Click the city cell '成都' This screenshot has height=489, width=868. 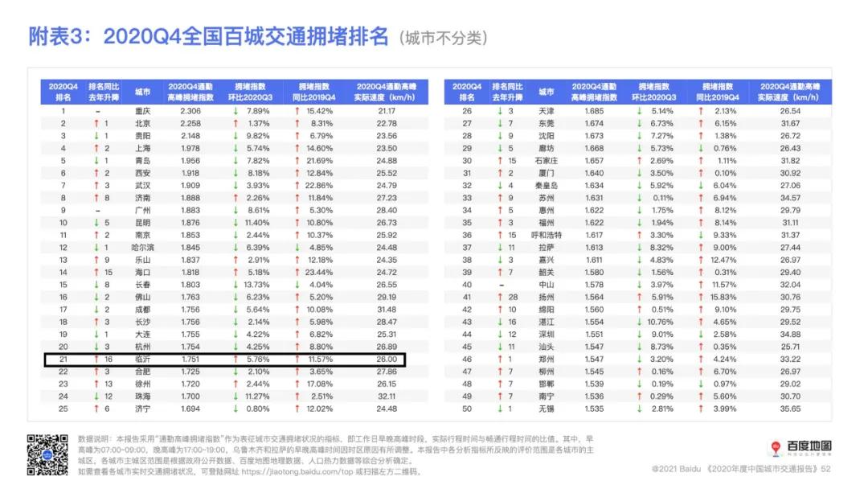(143, 310)
